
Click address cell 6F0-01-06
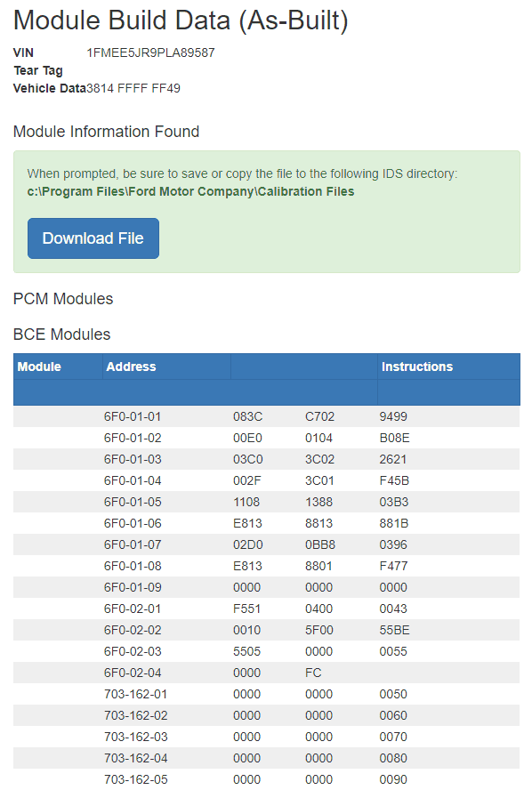click(133, 523)
